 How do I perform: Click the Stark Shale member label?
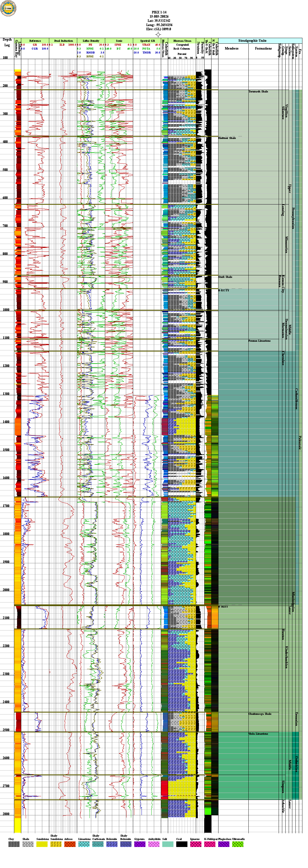coord(225,277)
